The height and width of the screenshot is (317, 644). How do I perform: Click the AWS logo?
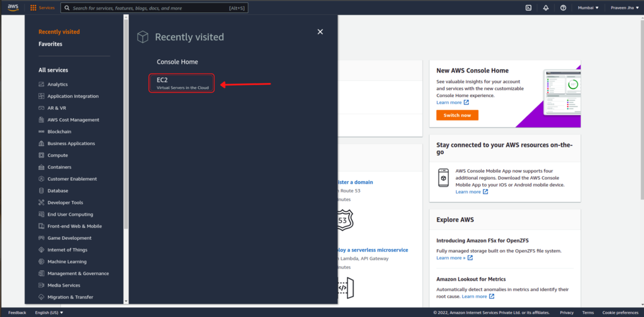[13, 8]
